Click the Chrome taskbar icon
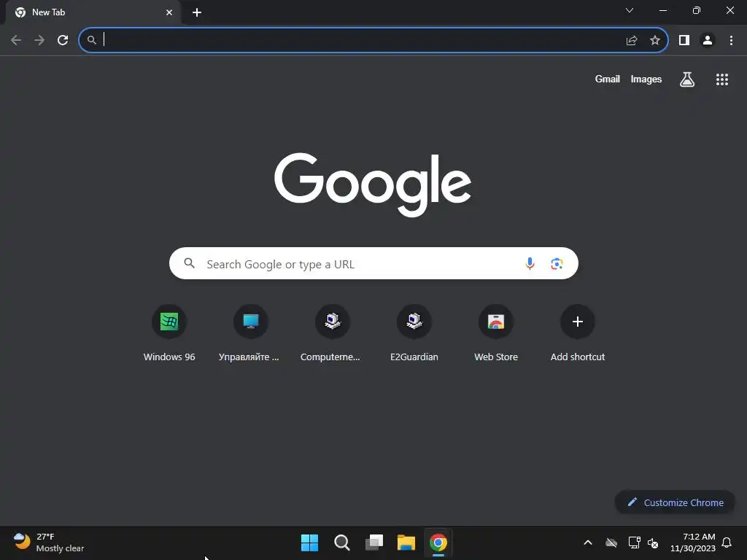The image size is (747, 560). (438, 542)
